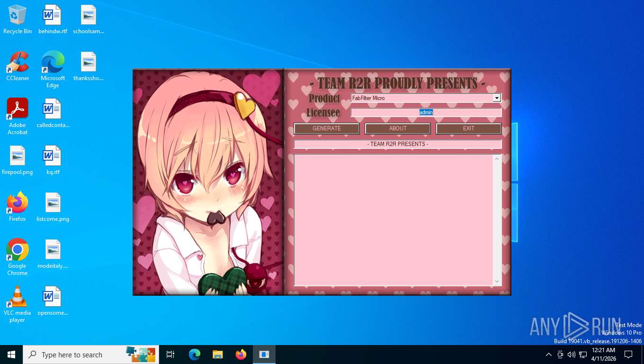
Task: Open the Product dropdown arrow
Action: coord(496,98)
